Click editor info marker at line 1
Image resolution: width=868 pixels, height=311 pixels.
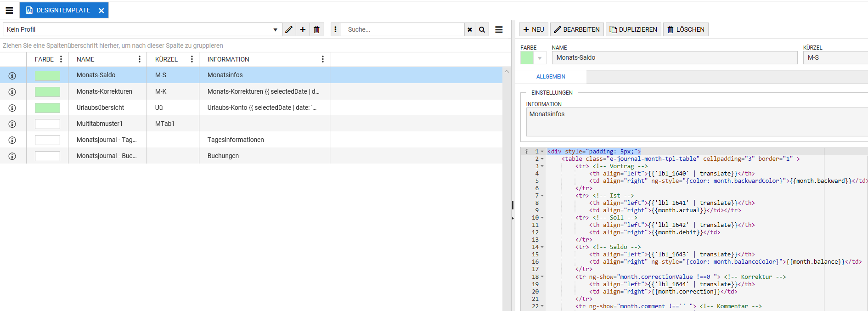point(526,152)
